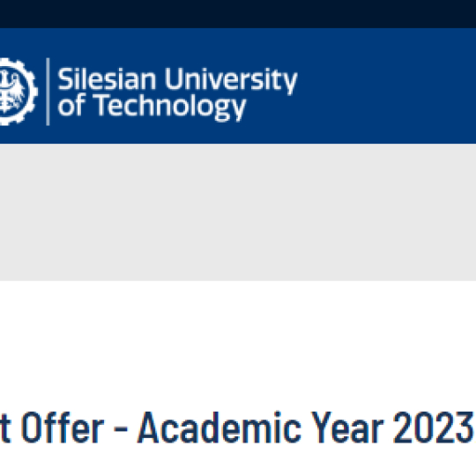Click the "of Technology" logo text line

click(x=152, y=108)
